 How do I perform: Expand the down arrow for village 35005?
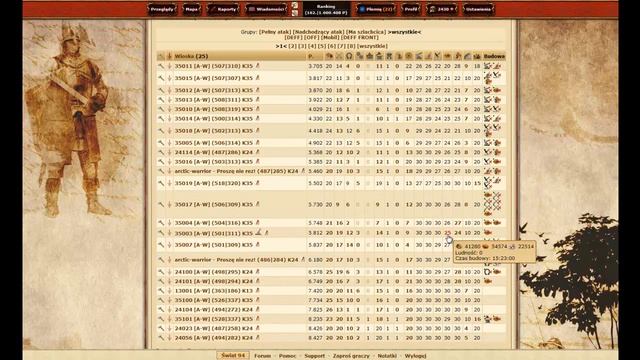tap(169, 143)
